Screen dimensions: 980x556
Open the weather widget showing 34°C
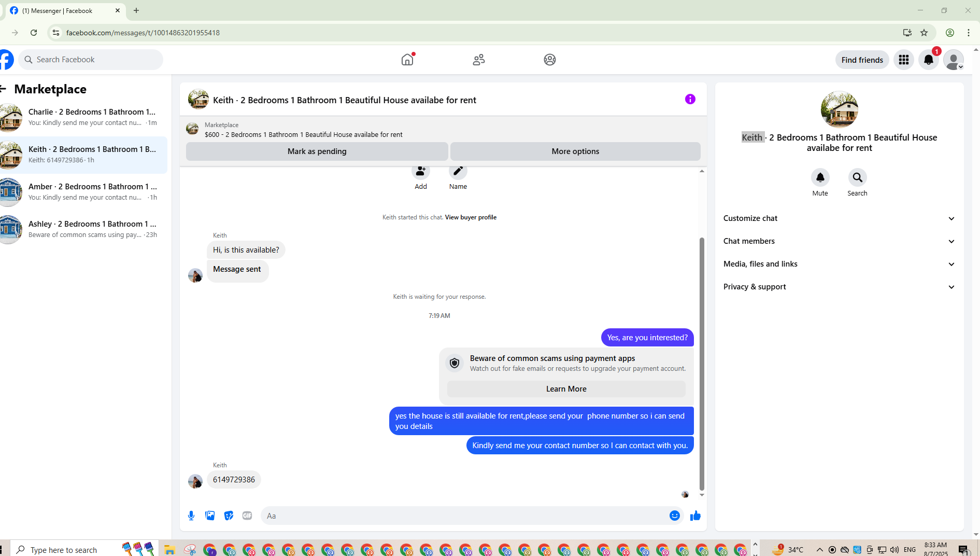tap(788, 550)
